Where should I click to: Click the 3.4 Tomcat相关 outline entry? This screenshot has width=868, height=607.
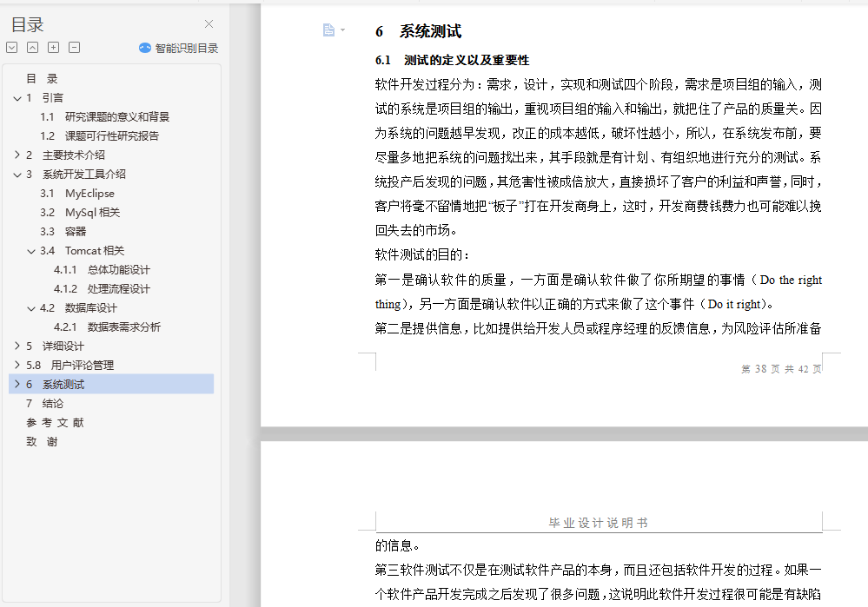click(82, 251)
